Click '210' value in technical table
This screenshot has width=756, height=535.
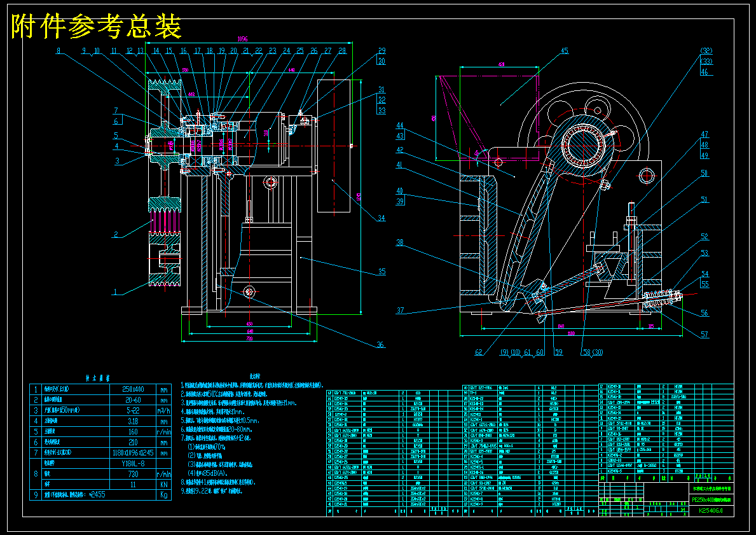133,442
